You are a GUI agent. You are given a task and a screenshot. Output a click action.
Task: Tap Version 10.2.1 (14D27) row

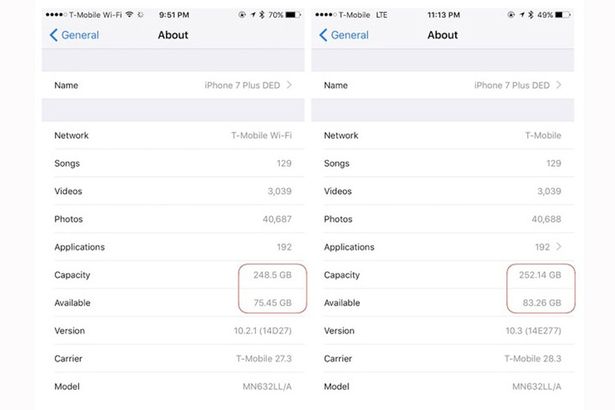[173, 330]
